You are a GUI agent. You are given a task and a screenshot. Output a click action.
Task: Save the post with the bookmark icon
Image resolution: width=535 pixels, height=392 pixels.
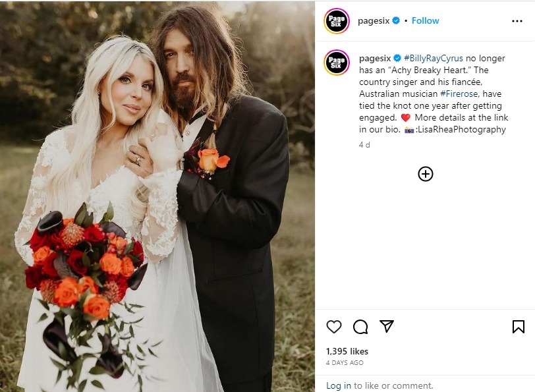[x=519, y=327]
